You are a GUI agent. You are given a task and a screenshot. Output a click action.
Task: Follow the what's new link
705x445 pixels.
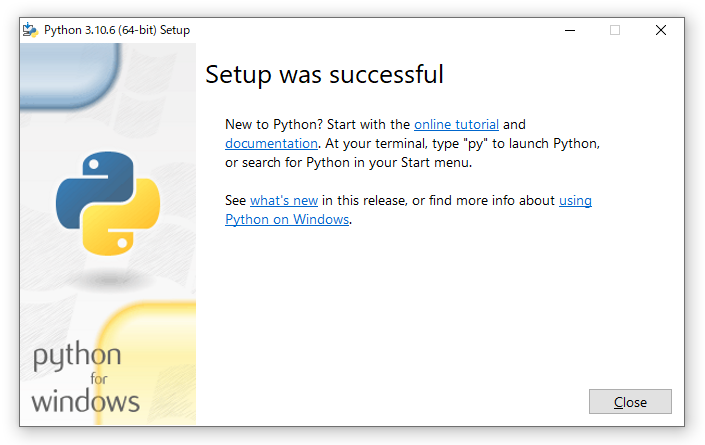tap(284, 201)
